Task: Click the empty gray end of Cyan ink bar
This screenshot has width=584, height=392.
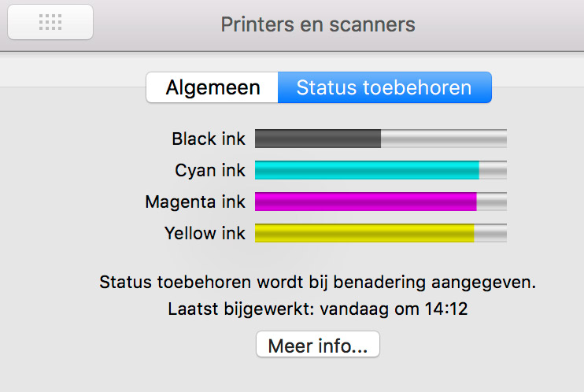Action: click(x=493, y=170)
